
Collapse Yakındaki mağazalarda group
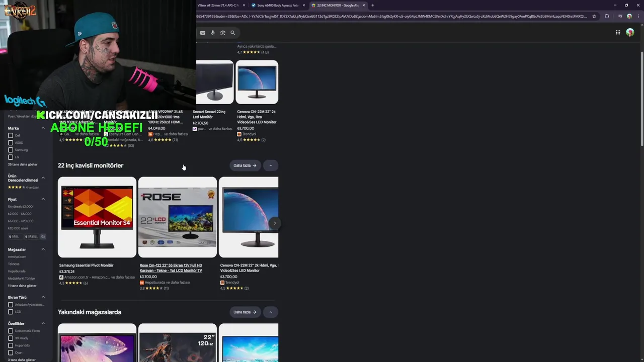[x=270, y=312]
